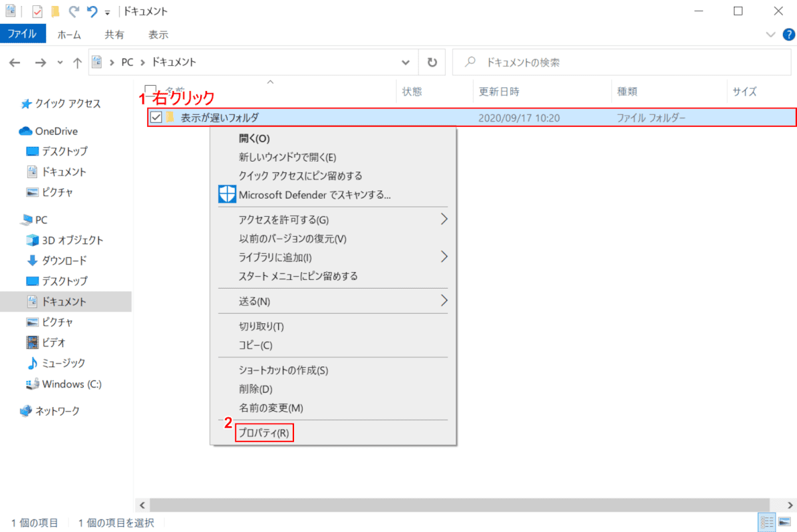The image size is (797, 532).
Task: Select ミュージック in the navigation pane
Action: coord(56,363)
